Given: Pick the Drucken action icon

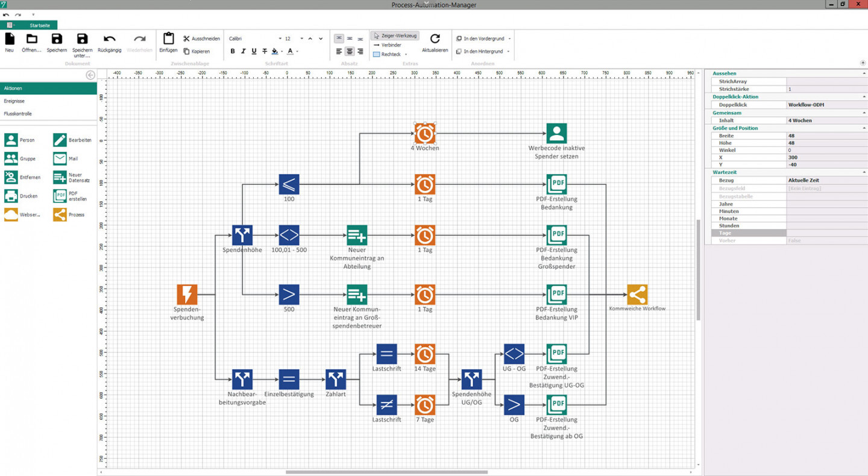Looking at the screenshot, I should point(11,196).
